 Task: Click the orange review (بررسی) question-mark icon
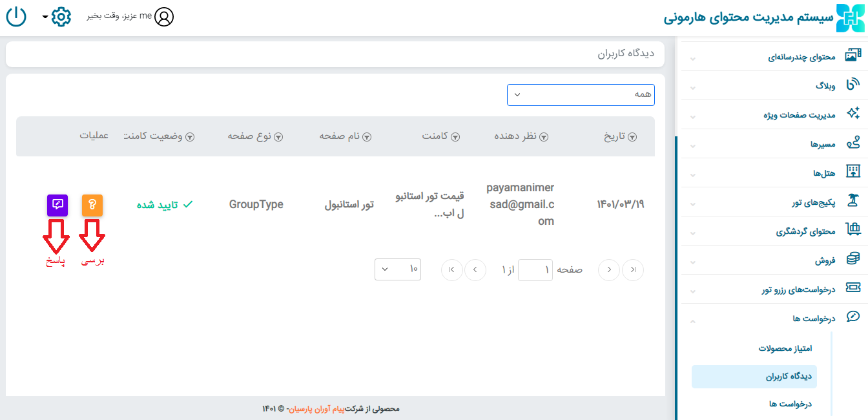pyautogui.click(x=92, y=205)
